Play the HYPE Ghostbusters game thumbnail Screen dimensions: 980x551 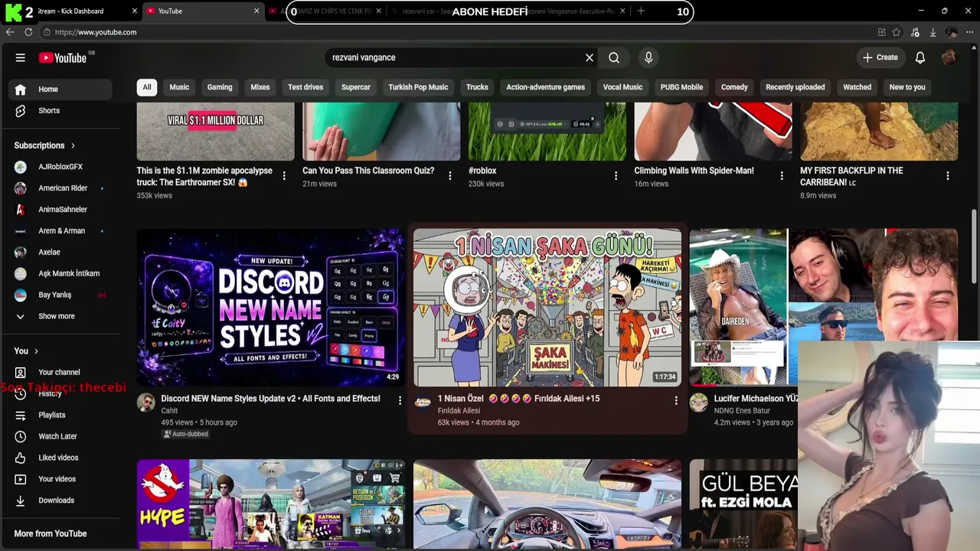(271, 504)
